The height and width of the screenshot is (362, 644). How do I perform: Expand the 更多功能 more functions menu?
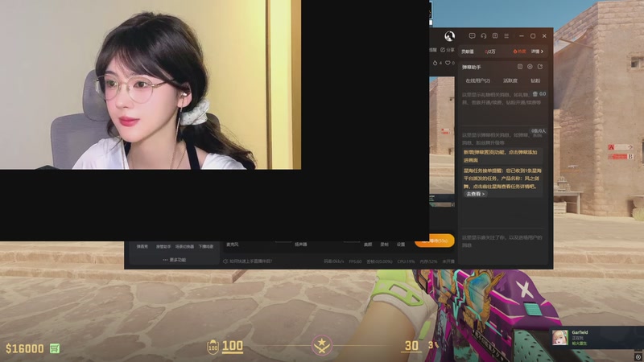[x=175, y=260]
